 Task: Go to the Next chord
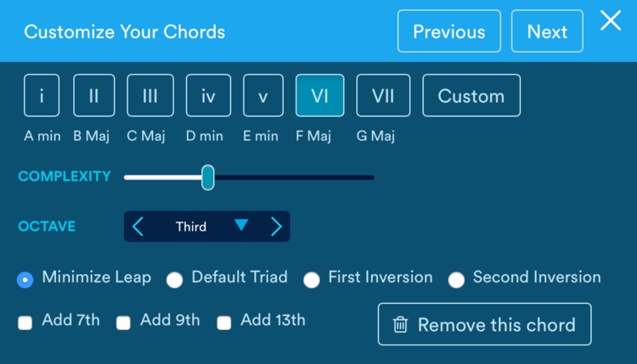coord(547,31)
